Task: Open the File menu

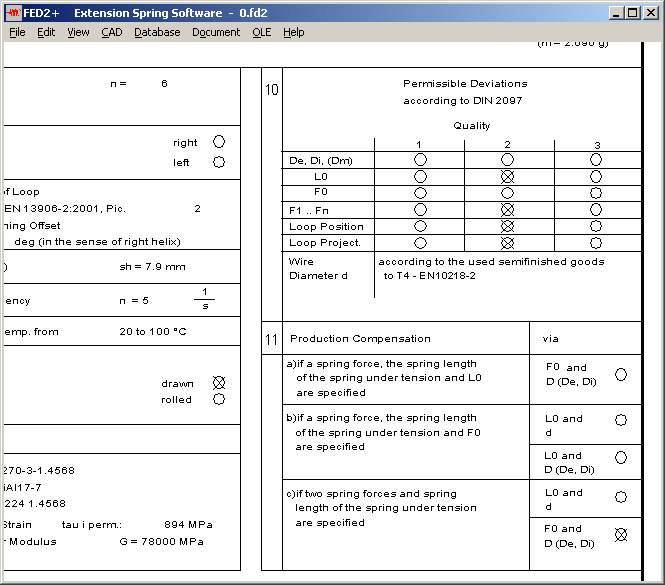Action: 17,32
